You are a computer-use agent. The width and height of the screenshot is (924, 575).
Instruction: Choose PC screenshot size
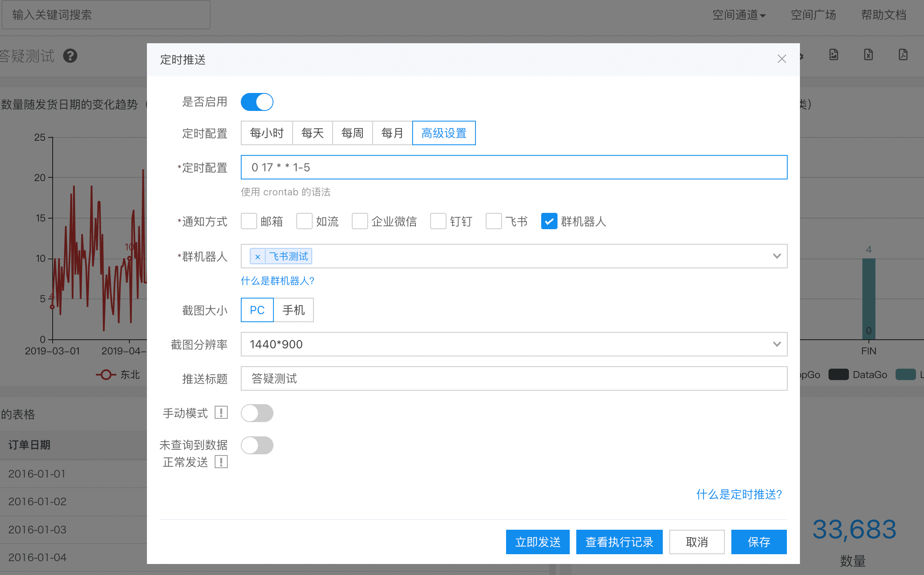tap(257, 310)
